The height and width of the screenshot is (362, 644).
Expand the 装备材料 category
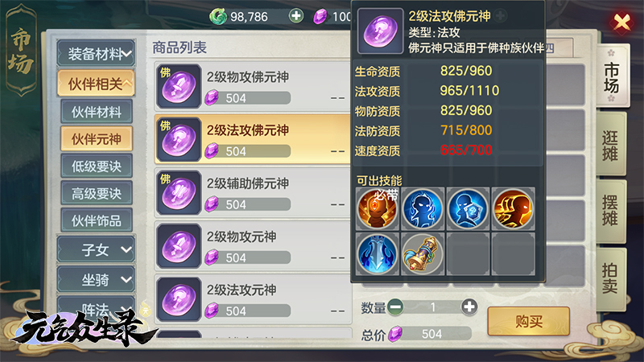[x=96, y=53]
